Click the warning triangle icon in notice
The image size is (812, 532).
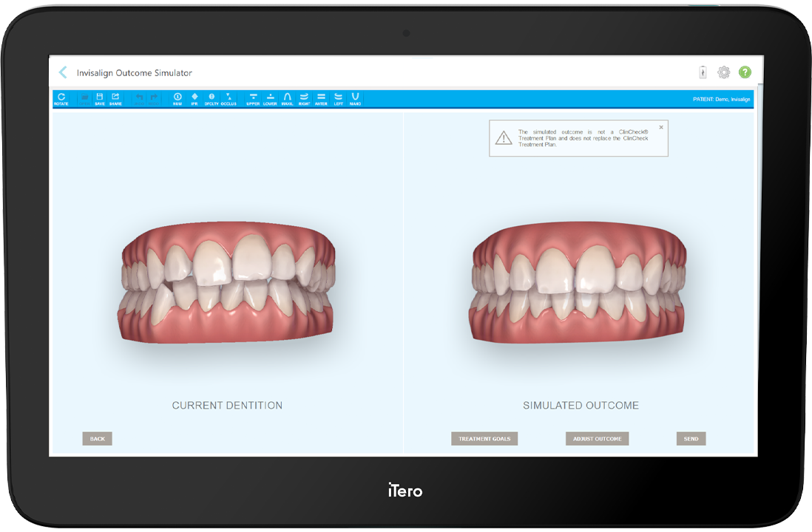[504, 138]
